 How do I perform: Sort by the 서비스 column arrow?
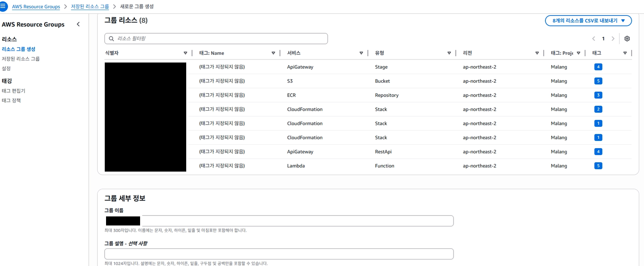361,53
